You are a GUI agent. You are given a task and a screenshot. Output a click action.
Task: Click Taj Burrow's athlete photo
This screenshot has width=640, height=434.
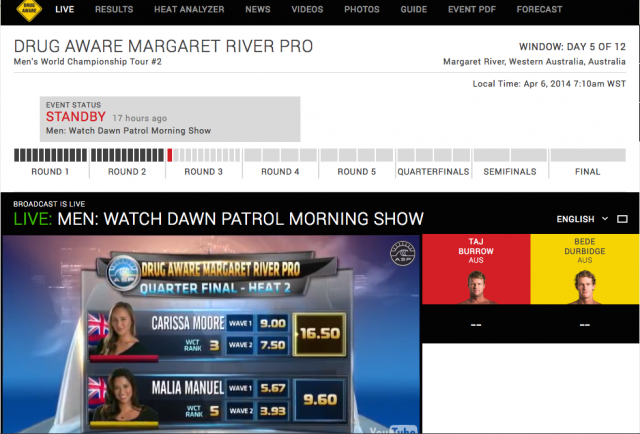pyautogui.click(x=475, y=287)
